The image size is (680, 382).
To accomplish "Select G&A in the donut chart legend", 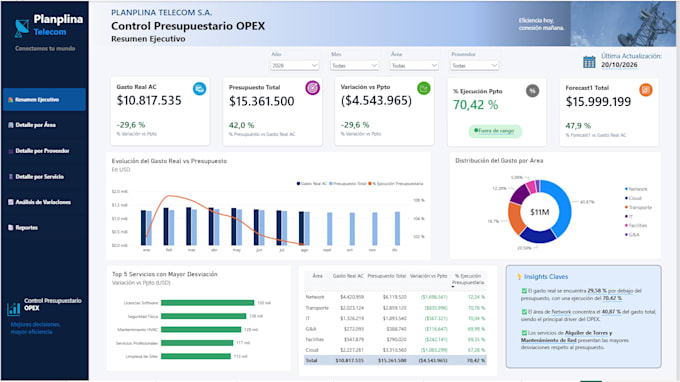I will (632, 235).
